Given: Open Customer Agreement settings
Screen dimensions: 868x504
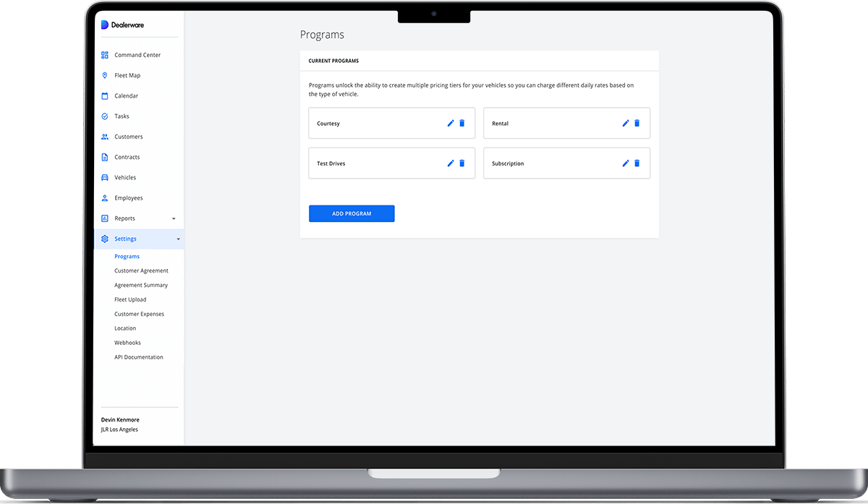Looking at the screenshot, I should pyautogui.click(x=141, y=270).
